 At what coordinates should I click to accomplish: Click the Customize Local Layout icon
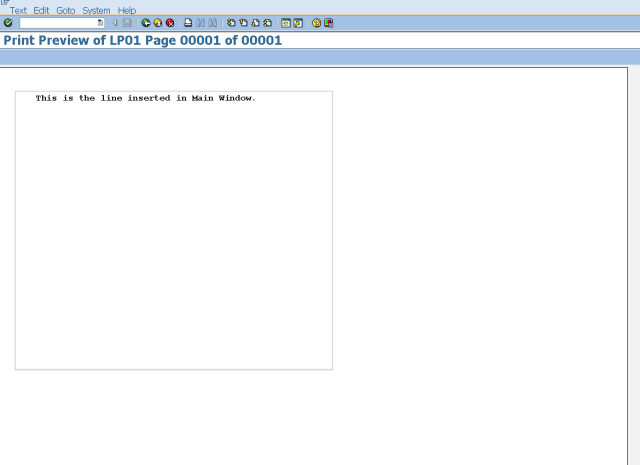tap(329, 23)
